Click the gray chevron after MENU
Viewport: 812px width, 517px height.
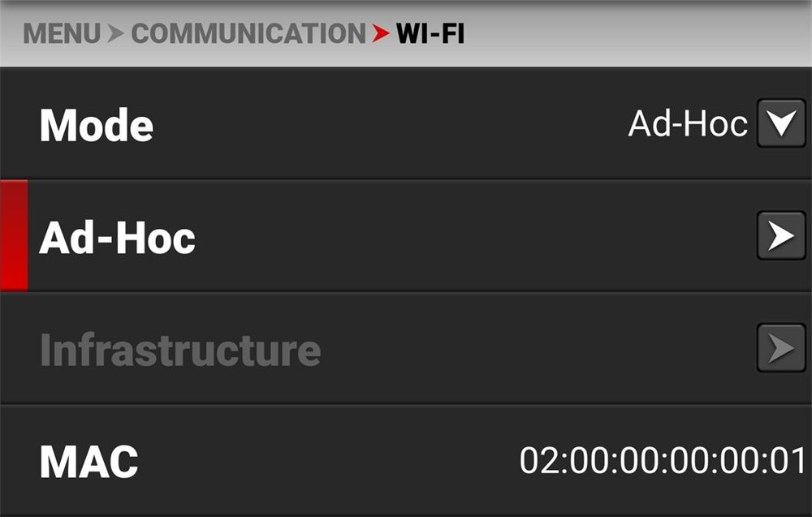(116, 33)
